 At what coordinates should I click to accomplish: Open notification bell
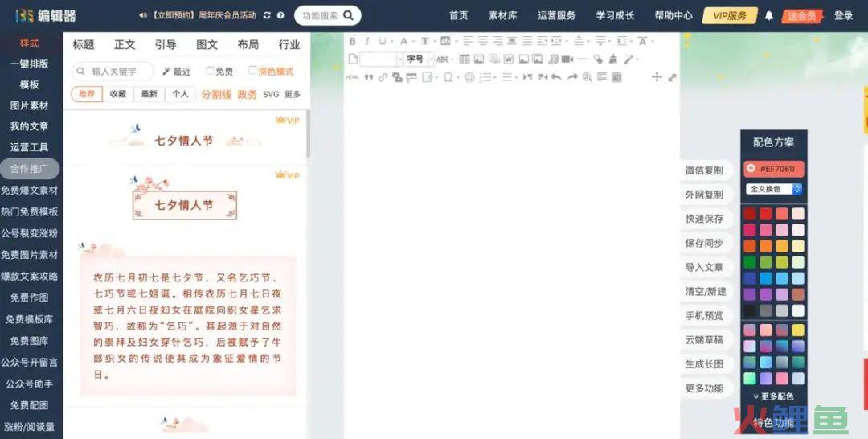tap(769, 16)
